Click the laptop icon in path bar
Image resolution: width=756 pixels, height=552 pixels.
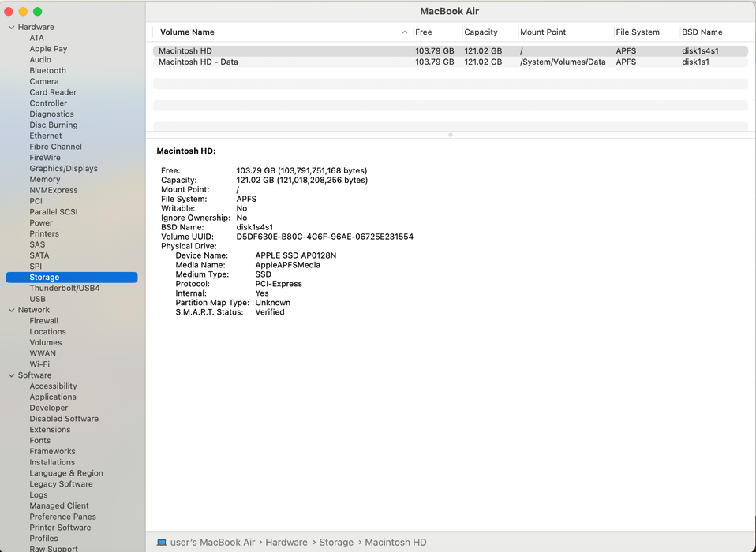[162, 543]
